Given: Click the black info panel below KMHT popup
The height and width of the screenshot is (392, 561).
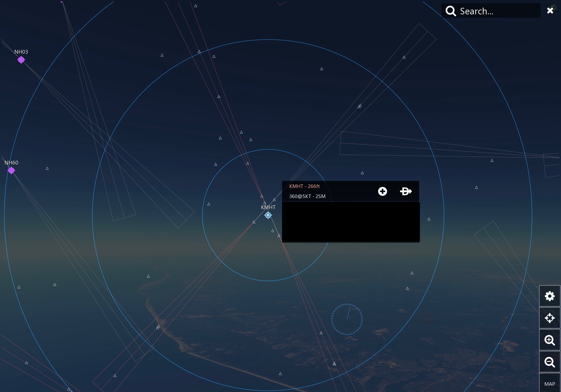Looking at the screenshot, I should 351,222.
